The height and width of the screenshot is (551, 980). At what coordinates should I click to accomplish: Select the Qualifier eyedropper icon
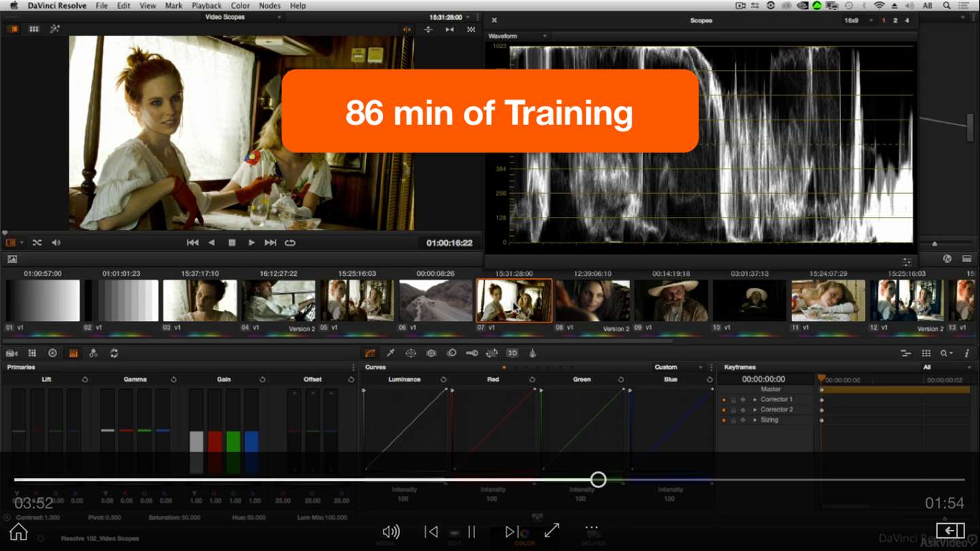391,353
